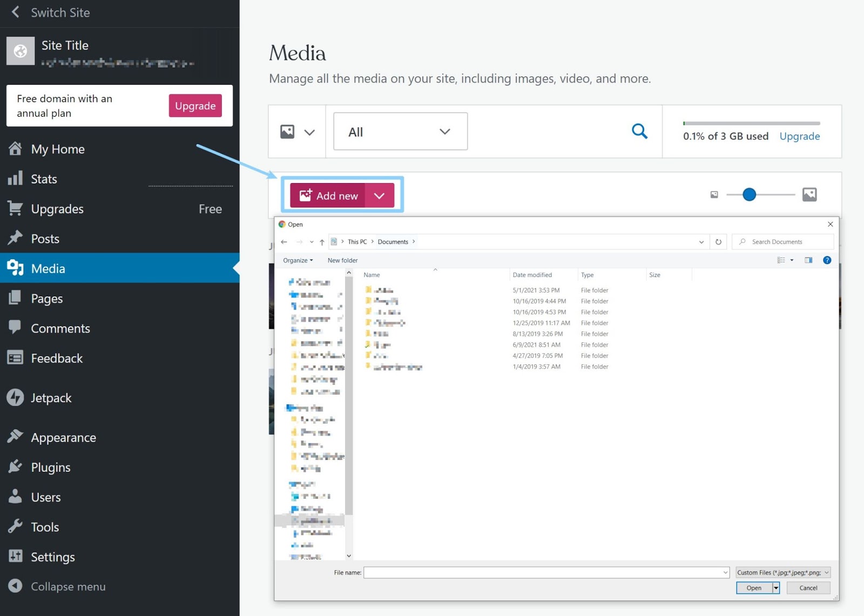Viewport: 864px width, 616px height.
Task: Open the Organize menu
Action: click(297, 260)
